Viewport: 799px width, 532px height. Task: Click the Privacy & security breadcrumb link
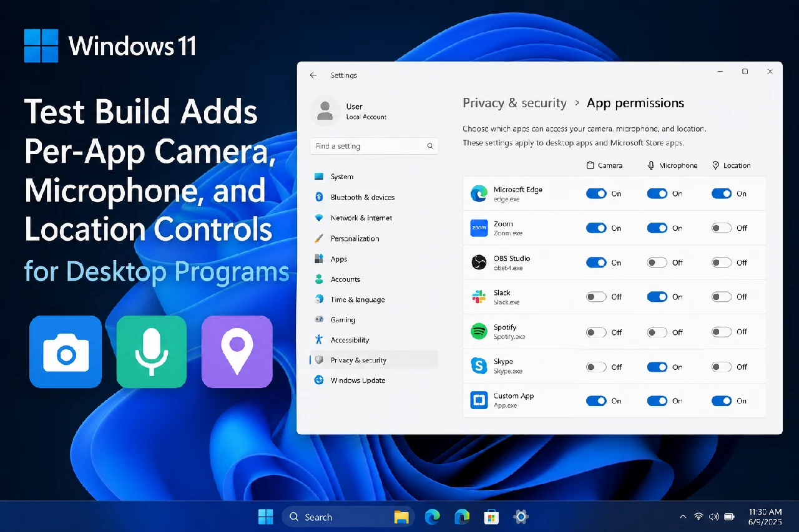pos(514,104)
